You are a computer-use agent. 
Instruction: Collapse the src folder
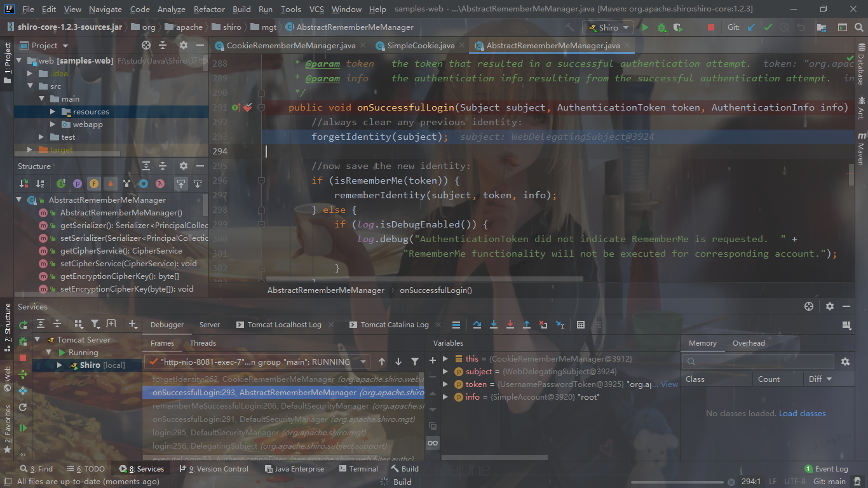[x=29, y=86]
